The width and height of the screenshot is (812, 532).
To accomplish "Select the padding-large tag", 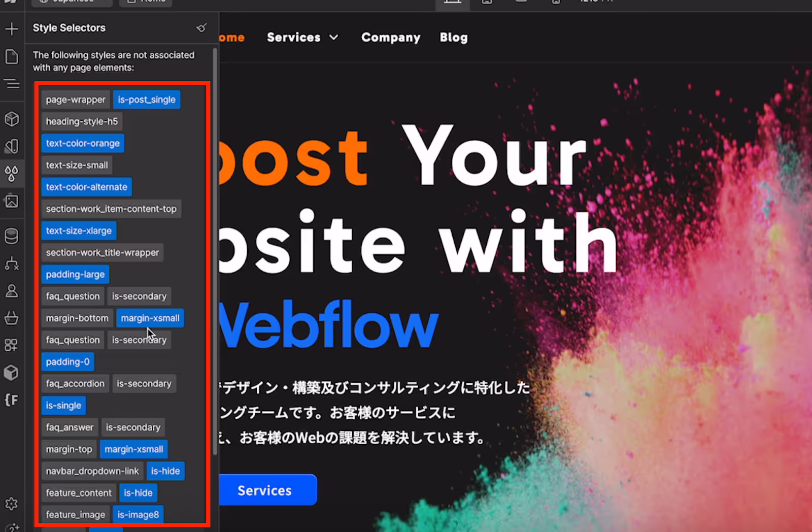I will (x=75, y=275).
